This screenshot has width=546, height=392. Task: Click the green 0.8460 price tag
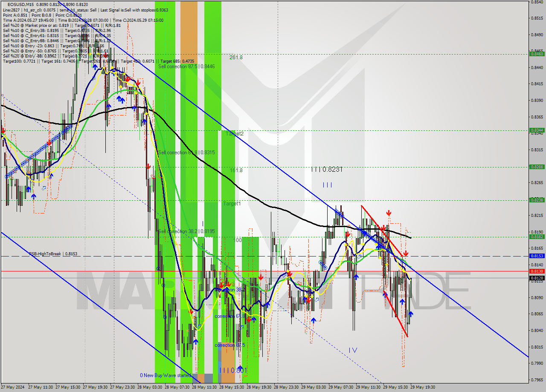[x=537, y=54]
